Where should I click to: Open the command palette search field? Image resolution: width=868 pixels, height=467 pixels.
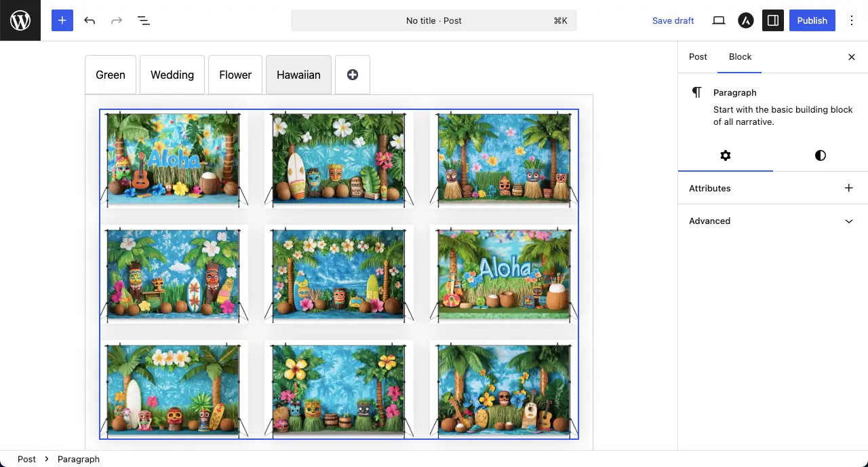[433, 20]
